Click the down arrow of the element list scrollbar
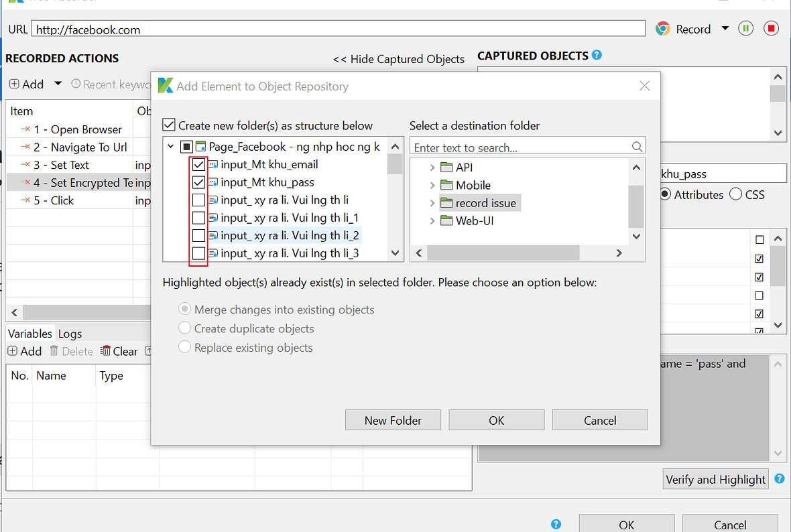 tap(395, 253)
